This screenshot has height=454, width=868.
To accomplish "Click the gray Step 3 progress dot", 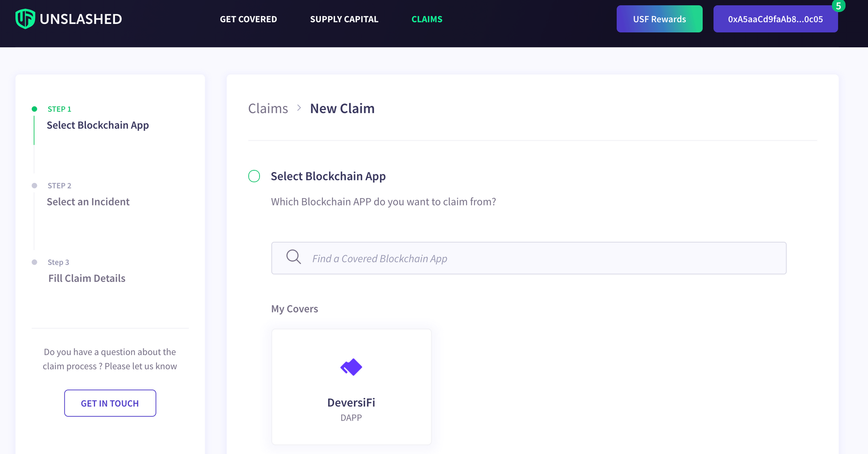I will coord(34,262).
